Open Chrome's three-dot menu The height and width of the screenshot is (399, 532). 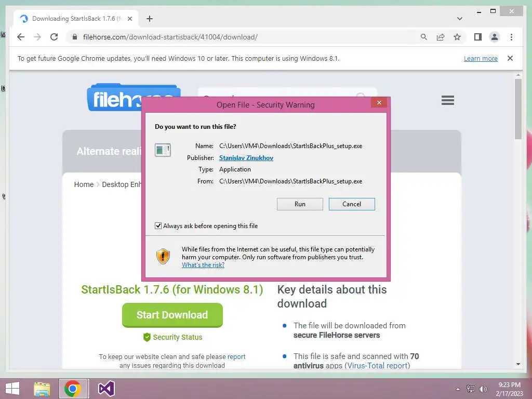511,37
